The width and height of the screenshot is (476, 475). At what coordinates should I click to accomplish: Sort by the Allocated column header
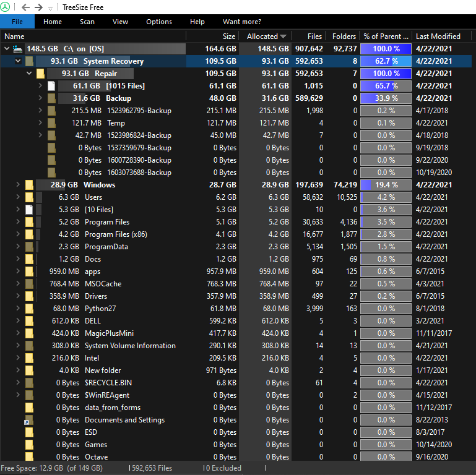[x=265, y=36]
